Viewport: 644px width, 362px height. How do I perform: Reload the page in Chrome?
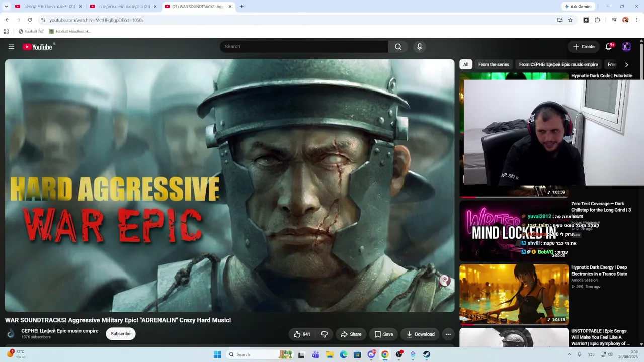pos(30,20)
